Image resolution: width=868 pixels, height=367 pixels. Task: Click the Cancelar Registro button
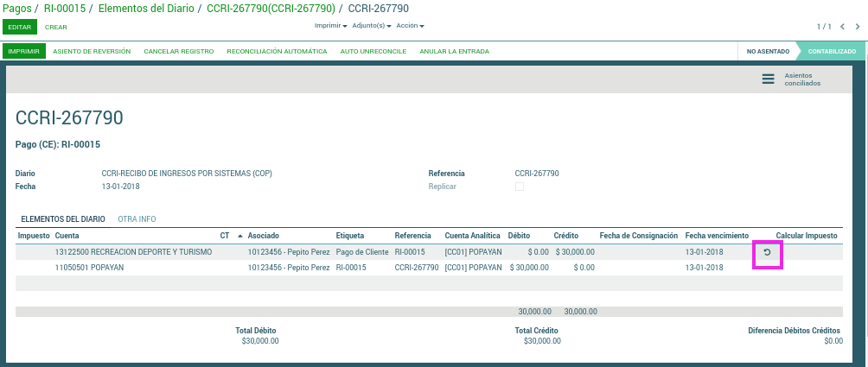[x=178, y=52]
